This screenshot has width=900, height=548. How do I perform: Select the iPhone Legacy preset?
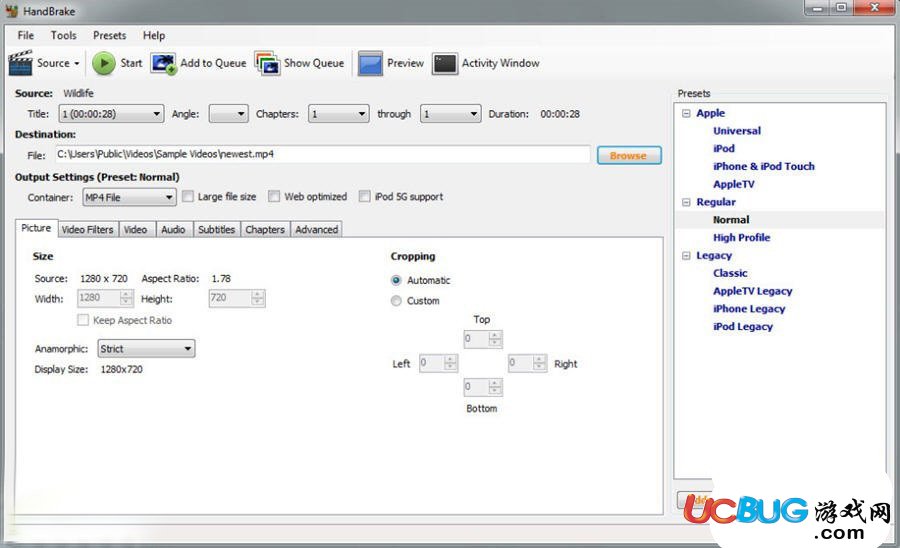pyautogui.click(x=749, y=309)
